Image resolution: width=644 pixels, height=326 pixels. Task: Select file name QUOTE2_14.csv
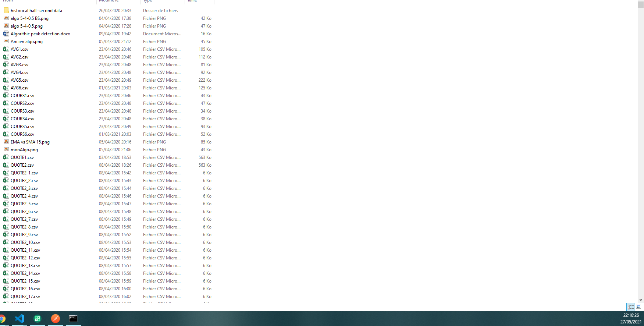coord(25,273)
